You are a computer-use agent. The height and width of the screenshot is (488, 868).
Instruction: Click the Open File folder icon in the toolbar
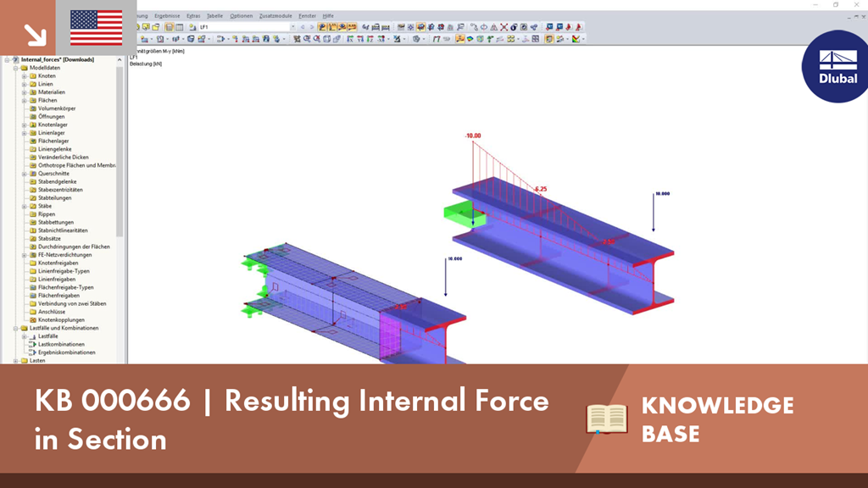[156, 26]
